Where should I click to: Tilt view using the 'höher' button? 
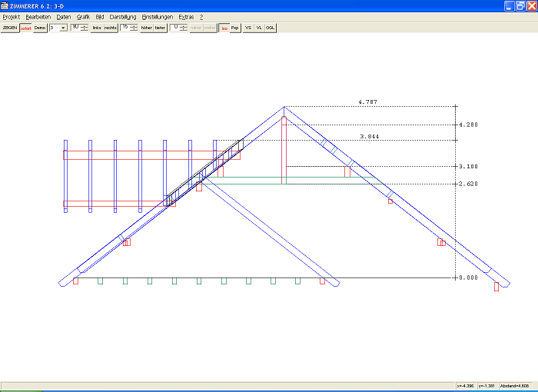[x=147, y=27]
